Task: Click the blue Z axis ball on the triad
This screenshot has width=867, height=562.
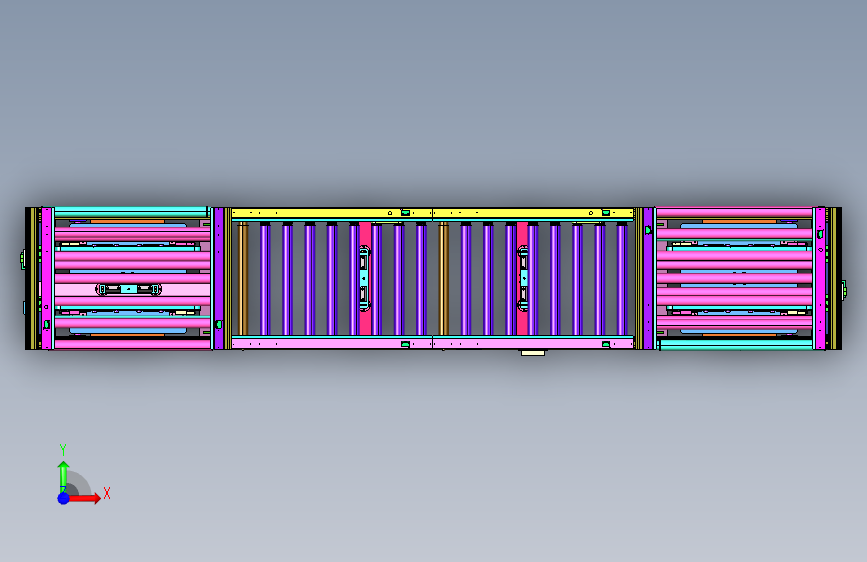Action: (64, 498)
